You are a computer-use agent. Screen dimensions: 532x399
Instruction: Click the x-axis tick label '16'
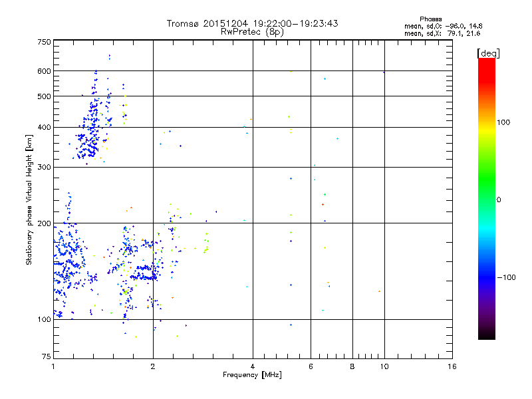pos(452,366)
